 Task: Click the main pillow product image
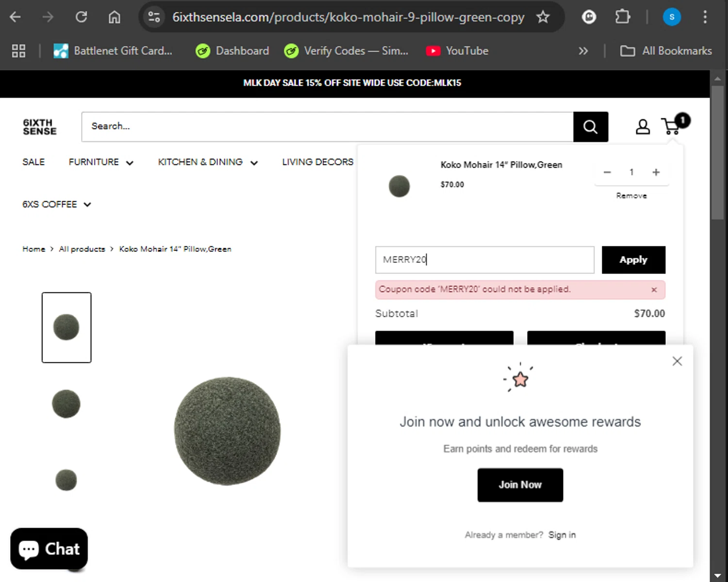click(x=227, y=431)
